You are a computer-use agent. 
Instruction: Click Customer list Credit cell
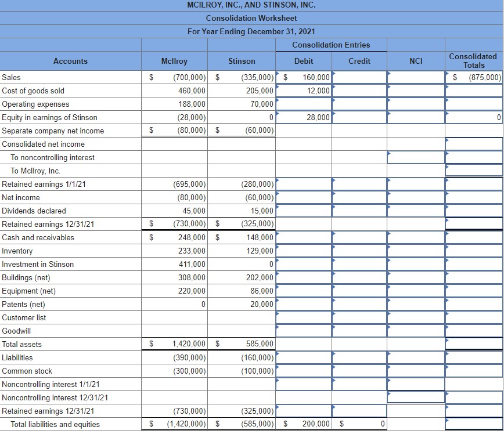359,317
